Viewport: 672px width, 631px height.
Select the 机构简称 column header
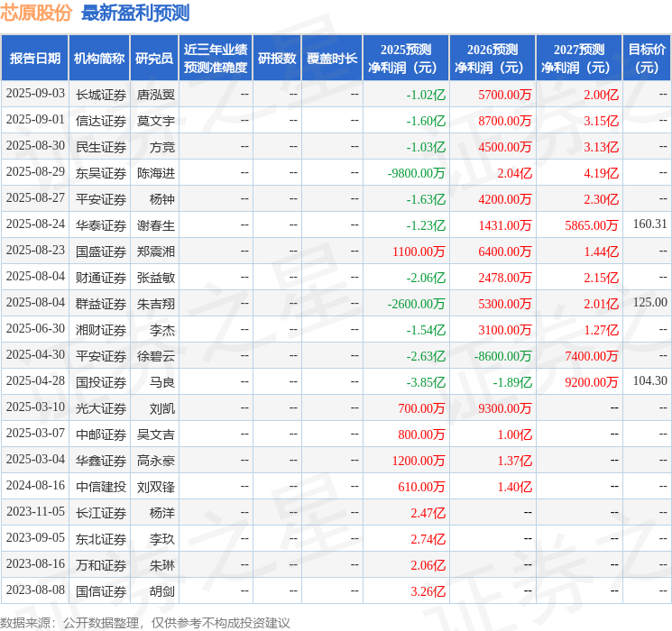(x=99, y=59)
